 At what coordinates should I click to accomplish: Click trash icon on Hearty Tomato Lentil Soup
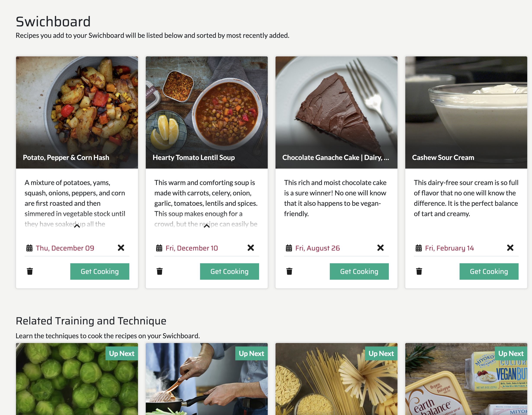(160, 271)
